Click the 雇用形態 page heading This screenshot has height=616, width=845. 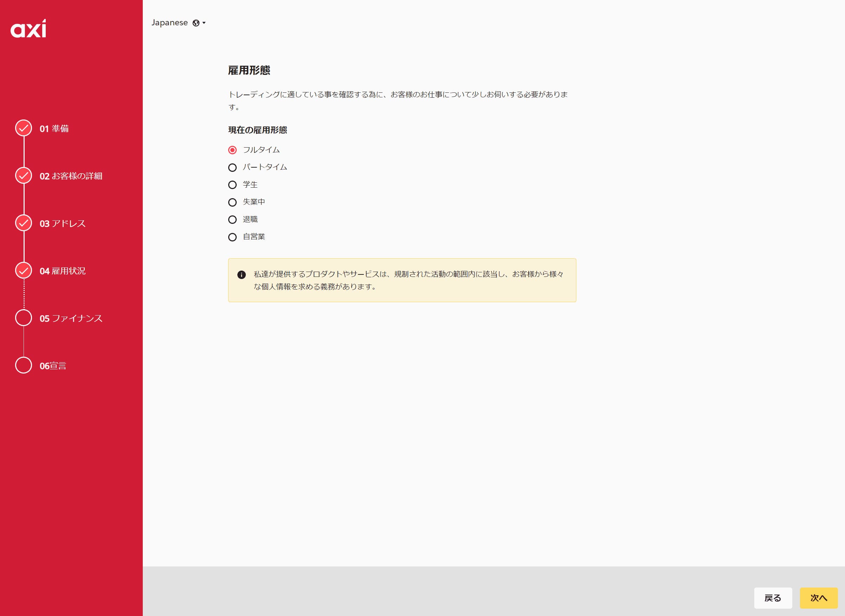coord(249,70)
